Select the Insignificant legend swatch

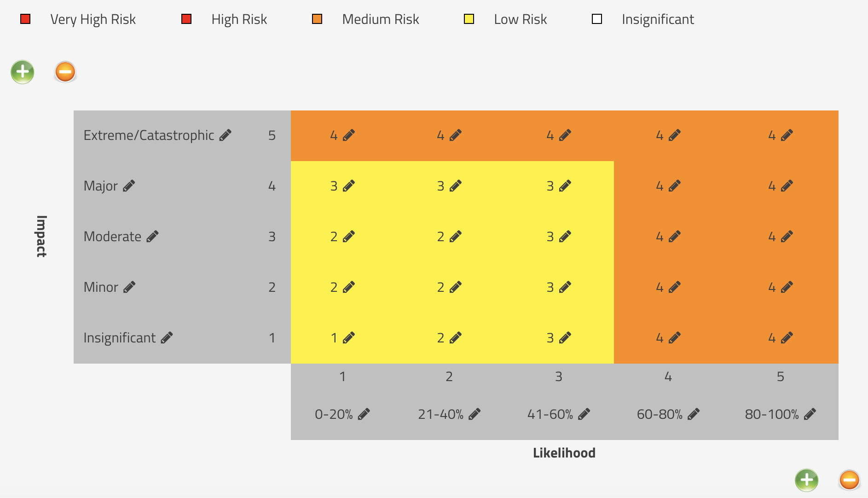click(597, 19)
